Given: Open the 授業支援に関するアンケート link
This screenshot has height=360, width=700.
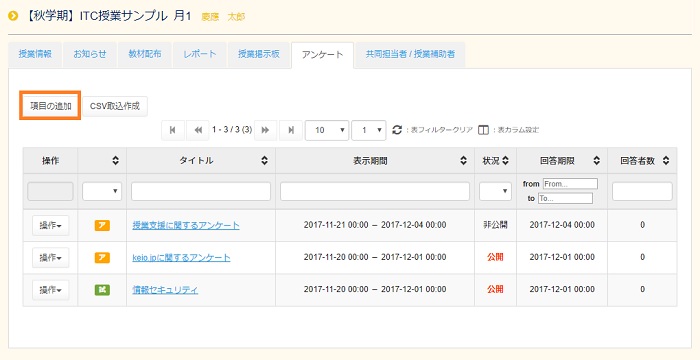Looking at the screenshot, I should (x=186, y=225).
